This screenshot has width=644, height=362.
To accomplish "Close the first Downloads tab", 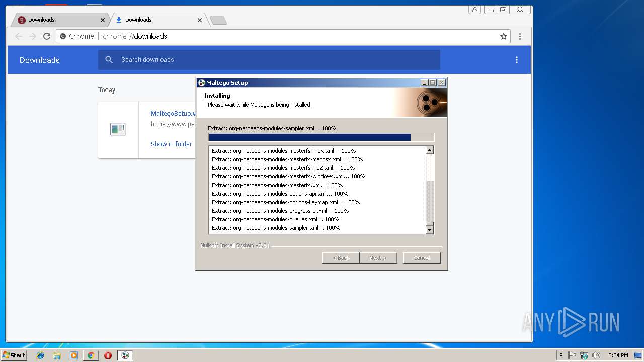I will coord(103,20).
